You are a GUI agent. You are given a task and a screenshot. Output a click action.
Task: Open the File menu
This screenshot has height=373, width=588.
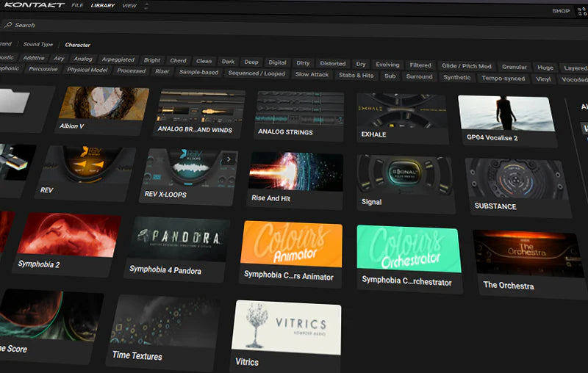tap(77, 5)
